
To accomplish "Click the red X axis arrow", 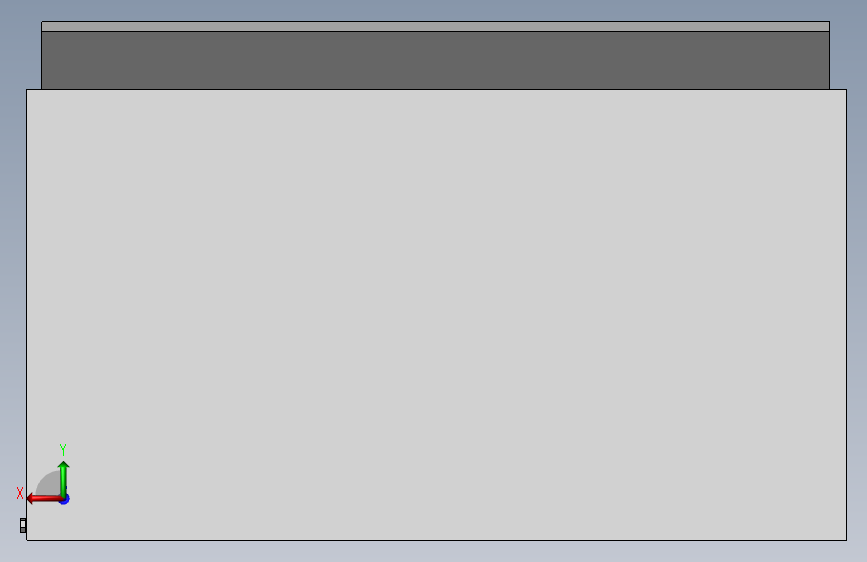I will pos(44,499).
